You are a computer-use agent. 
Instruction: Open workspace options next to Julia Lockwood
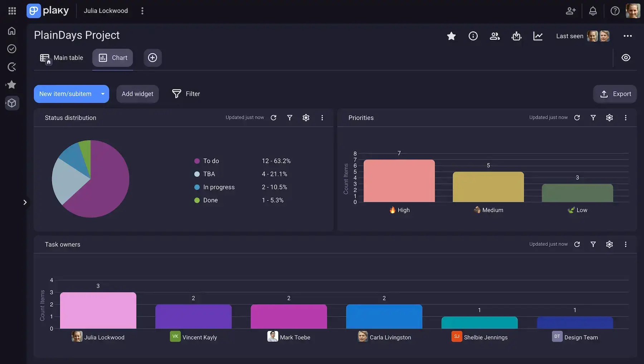point(142,11)
